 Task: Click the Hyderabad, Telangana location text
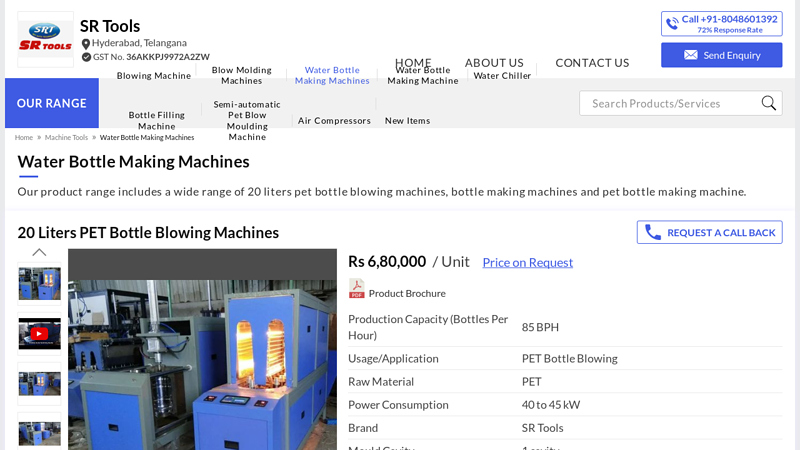[x=139, y=43]
